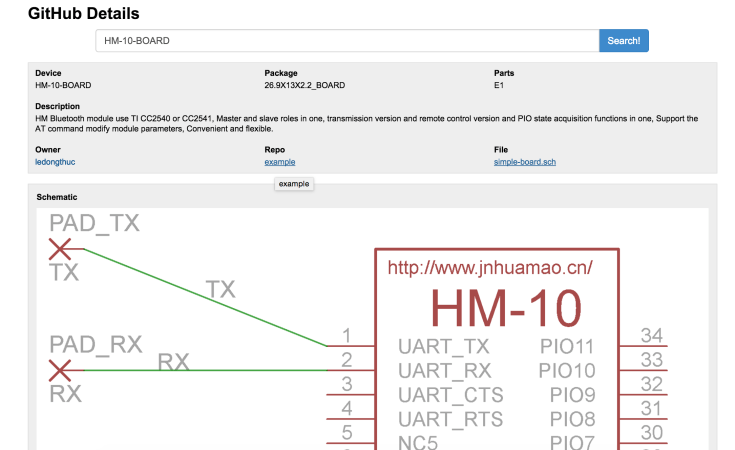Select the UART_CTS pin label
Viewport: 735px width, 450px height.
(450, 395)
